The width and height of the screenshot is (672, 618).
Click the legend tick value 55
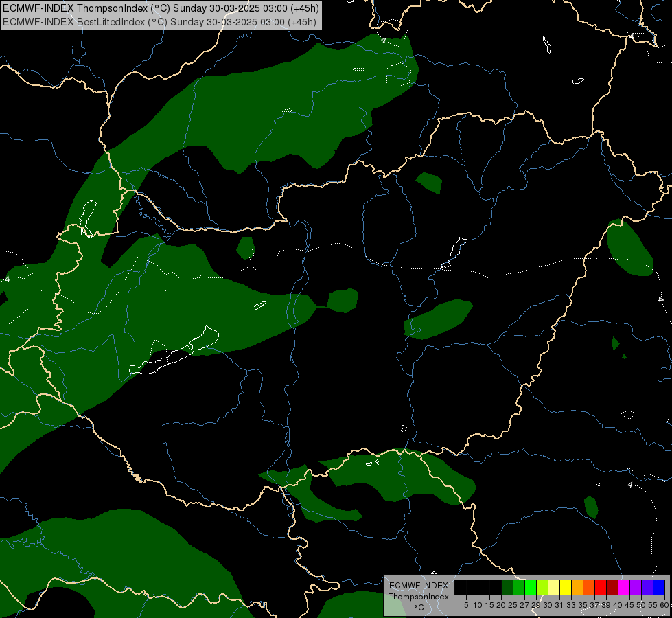[653, 605]
